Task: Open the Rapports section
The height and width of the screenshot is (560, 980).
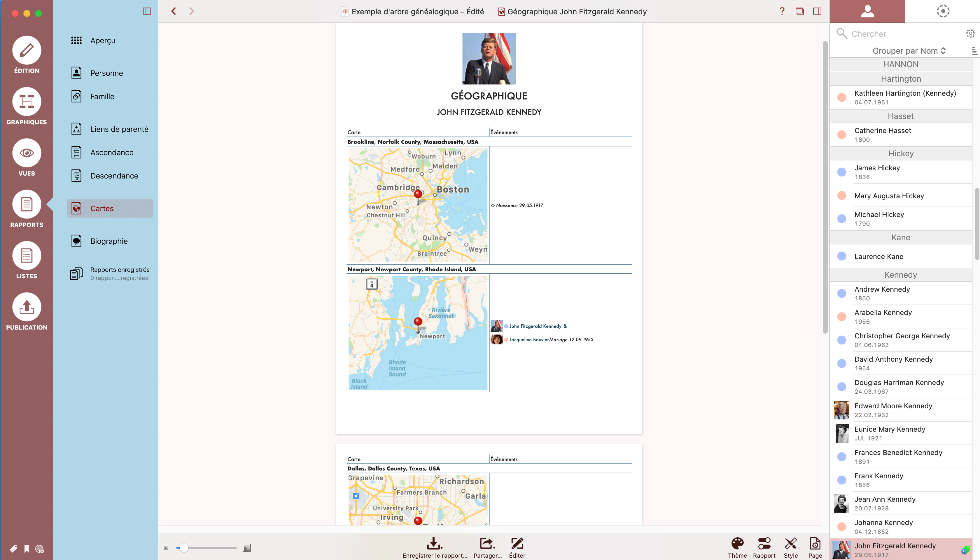Action: pyautogui.click(x=27, y=209)
